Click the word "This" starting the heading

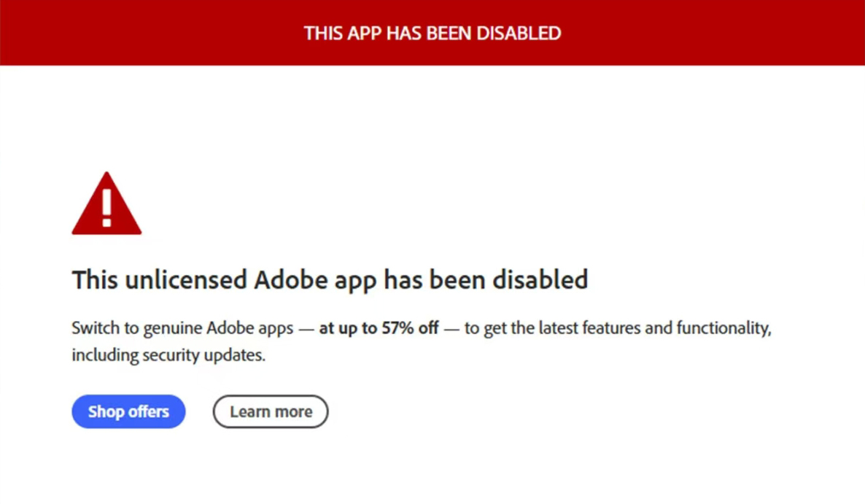click(93, 279)
